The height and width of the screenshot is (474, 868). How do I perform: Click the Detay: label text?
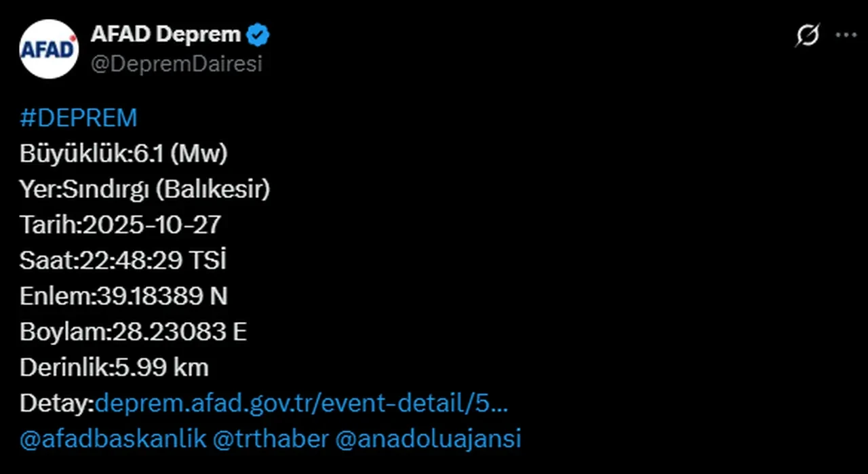(57, 403)
